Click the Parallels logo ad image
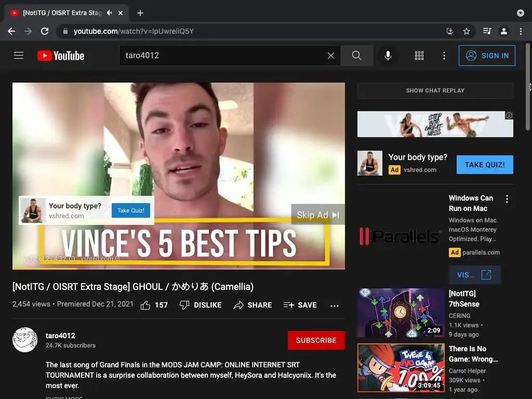532x399 pixels. click(x=401, y=236)
